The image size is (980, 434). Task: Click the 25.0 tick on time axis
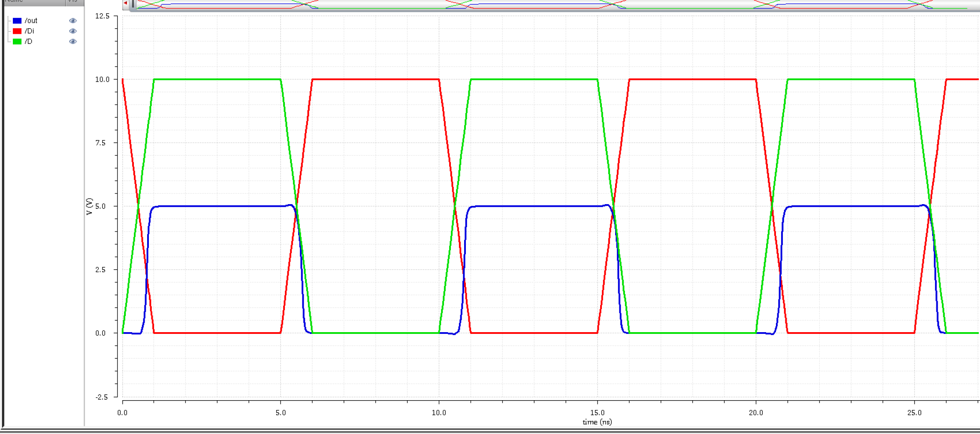pos(914,413)
